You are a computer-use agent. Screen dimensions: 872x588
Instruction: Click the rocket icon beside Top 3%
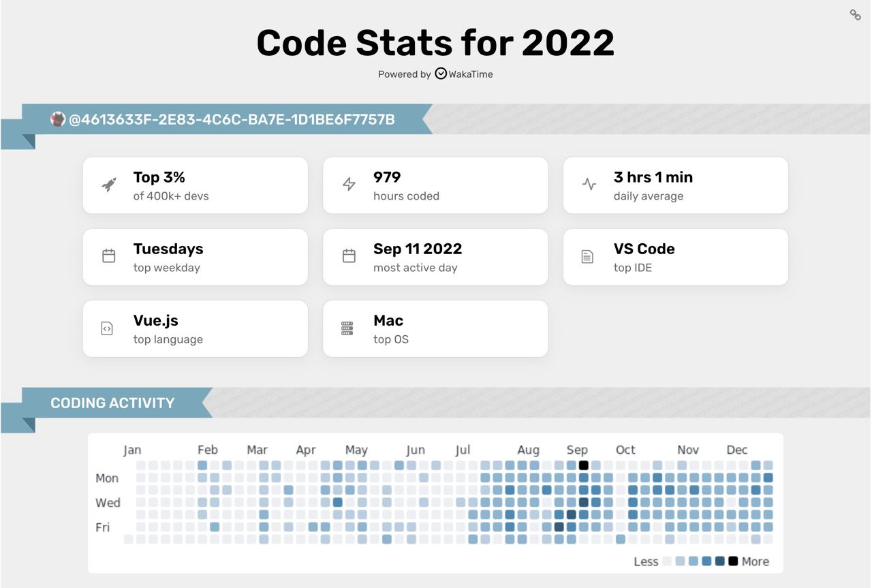tap(109, 185)
